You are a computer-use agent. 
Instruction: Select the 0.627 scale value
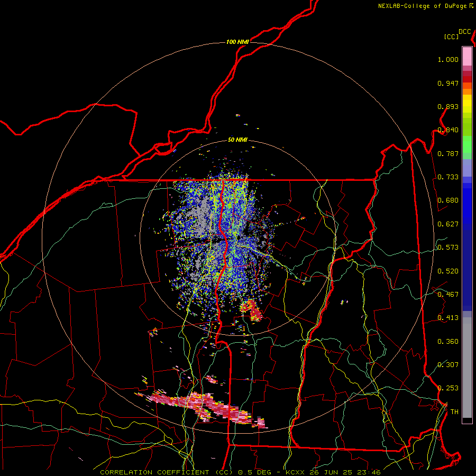[448, 224]
